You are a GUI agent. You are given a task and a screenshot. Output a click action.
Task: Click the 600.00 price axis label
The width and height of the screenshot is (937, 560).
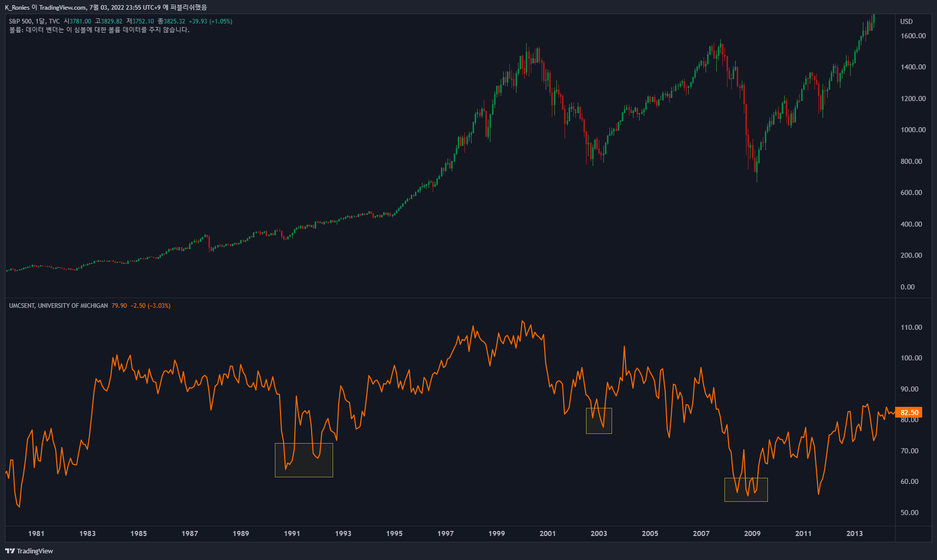[x=911, y=192]
